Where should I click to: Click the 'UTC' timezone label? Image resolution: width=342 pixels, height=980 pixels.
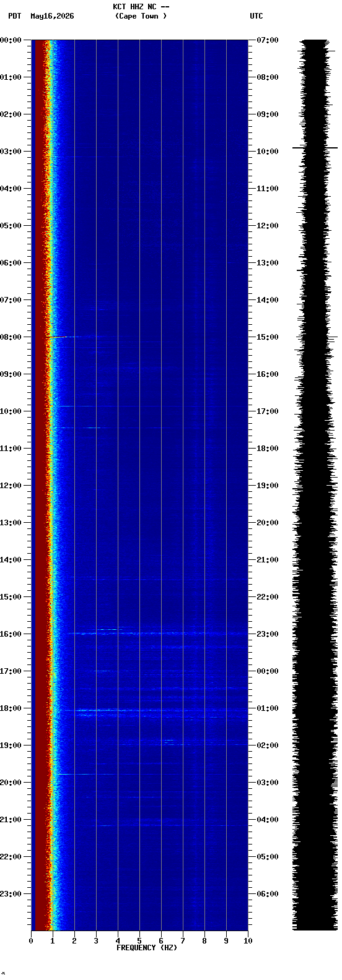pos(256,16)
